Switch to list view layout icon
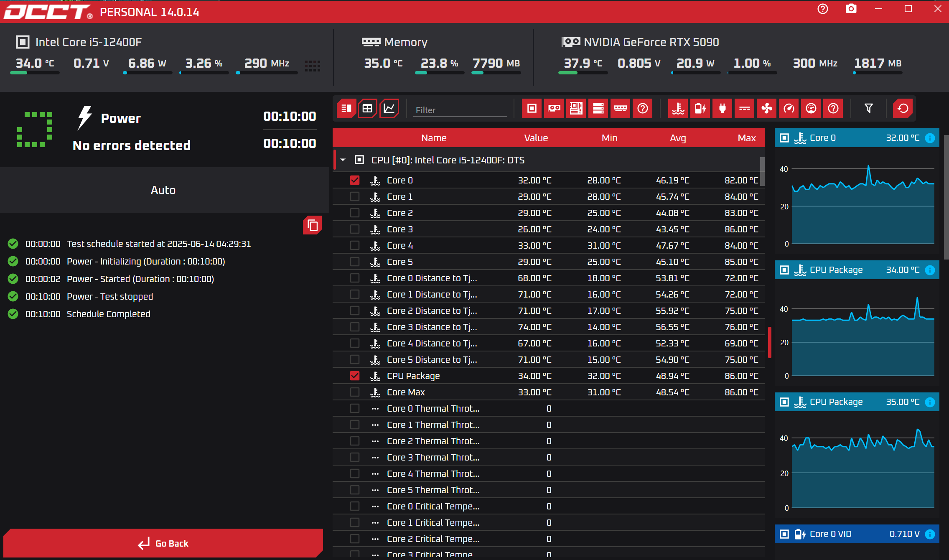 [x=346, y=109]
